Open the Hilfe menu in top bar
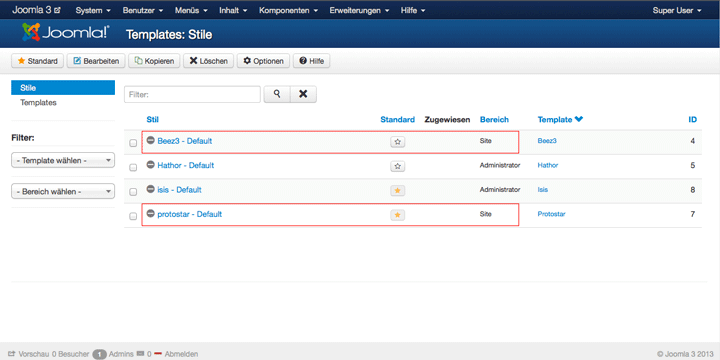Screen dimensions: 720x360 pos(412,10)
